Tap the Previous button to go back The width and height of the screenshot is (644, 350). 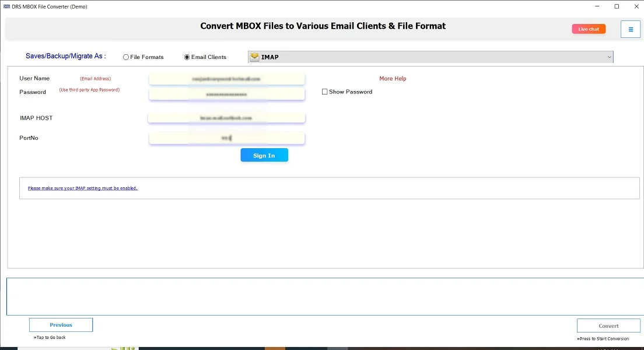[x=61, y=324]
